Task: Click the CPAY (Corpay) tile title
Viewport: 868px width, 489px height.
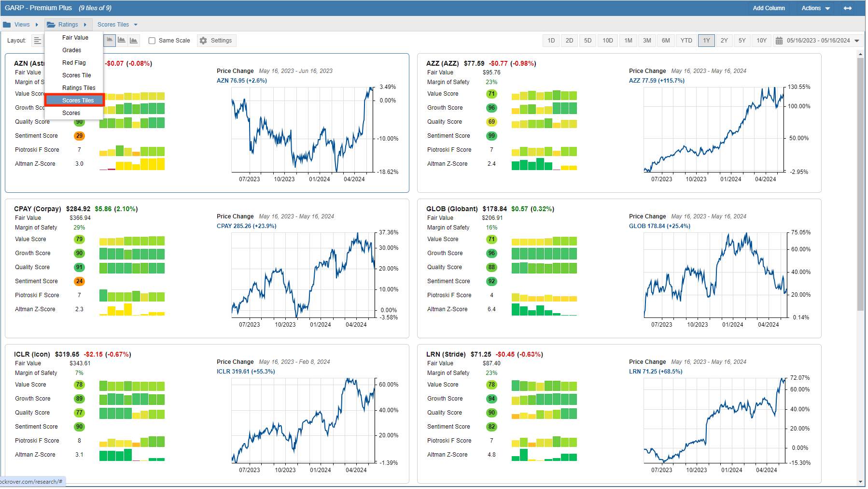Action: [x=38, y=209]
